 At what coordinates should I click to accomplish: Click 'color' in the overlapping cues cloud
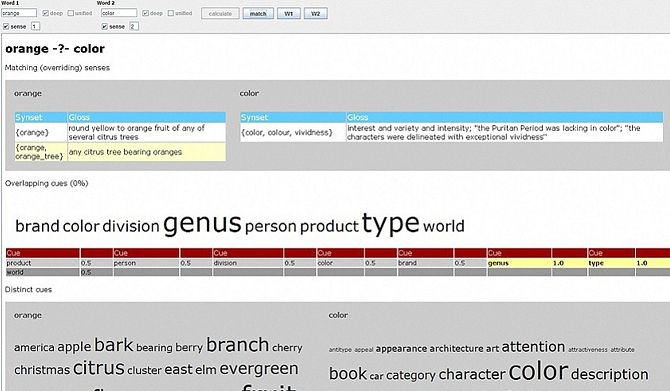tap(81, 226)
